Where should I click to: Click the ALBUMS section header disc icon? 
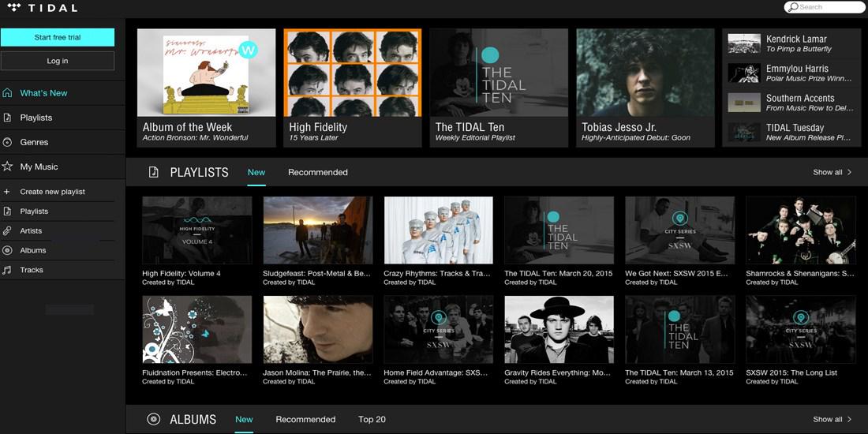tap(153, 419)
